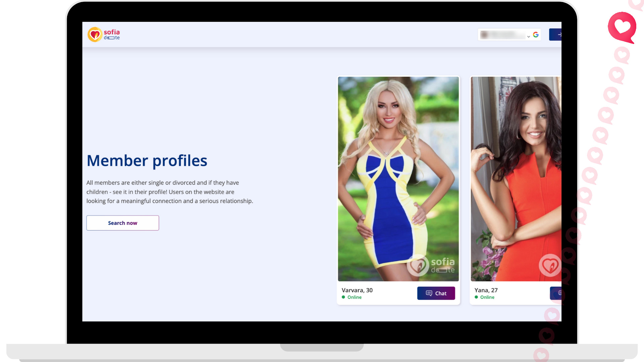Click the Search now button
The image size is (644, 362).
[x=122, y=223]
